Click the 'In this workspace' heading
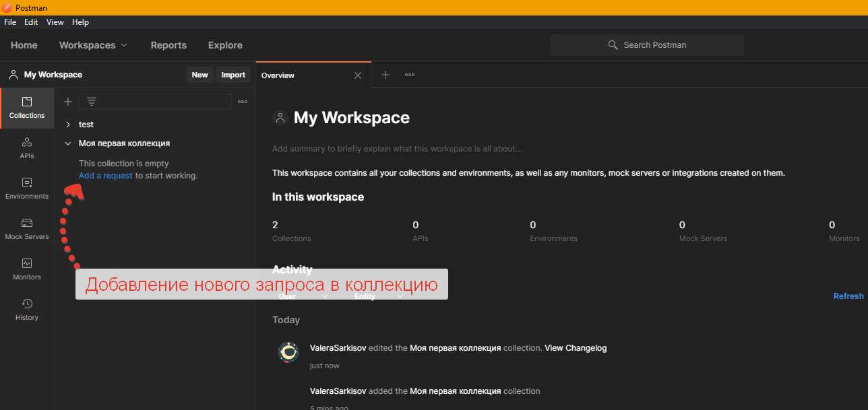The image size is (868, 410). tap(318, 197)
